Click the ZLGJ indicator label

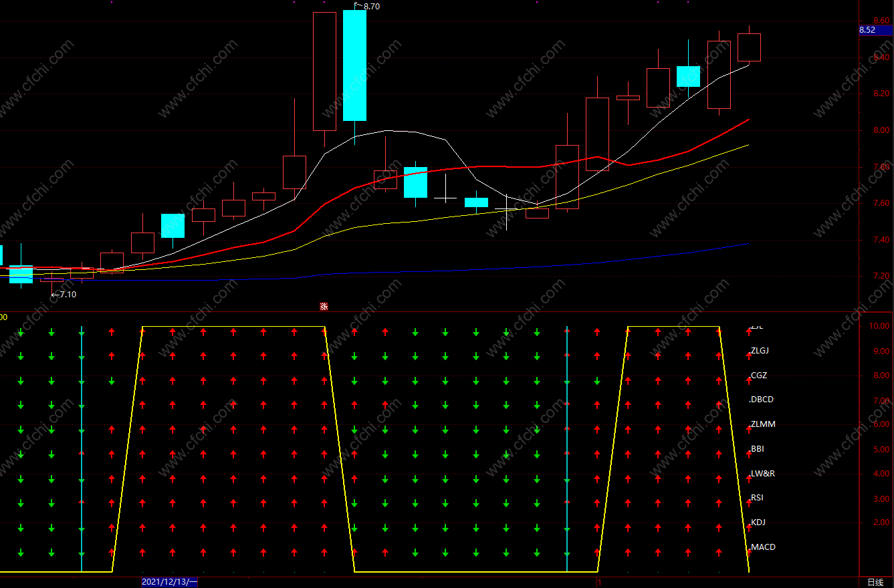tap(760, 351)
